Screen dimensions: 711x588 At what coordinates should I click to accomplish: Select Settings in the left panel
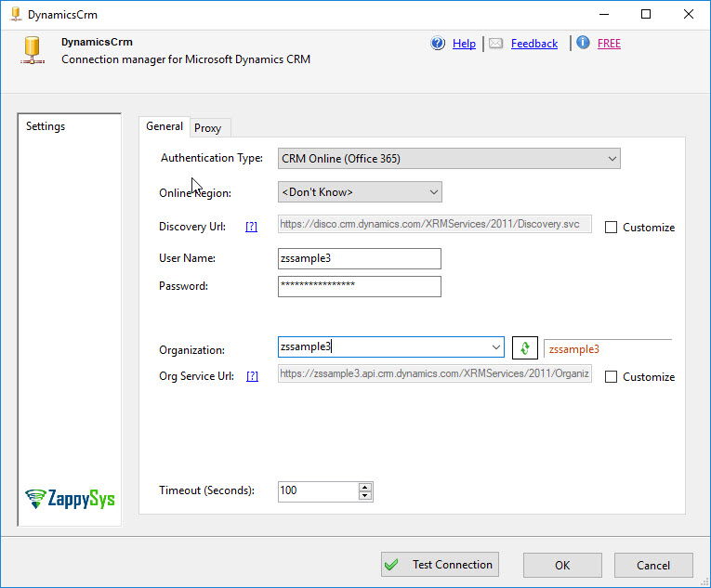pyautogui.click(x=46, y=126)
